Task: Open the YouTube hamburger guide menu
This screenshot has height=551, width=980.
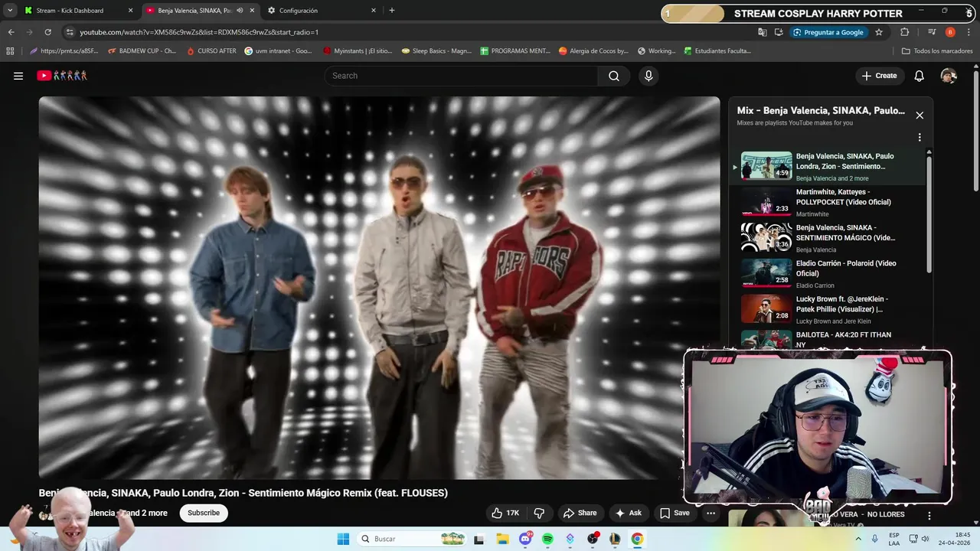Action: pyautogui.click(x=18, y=76)
